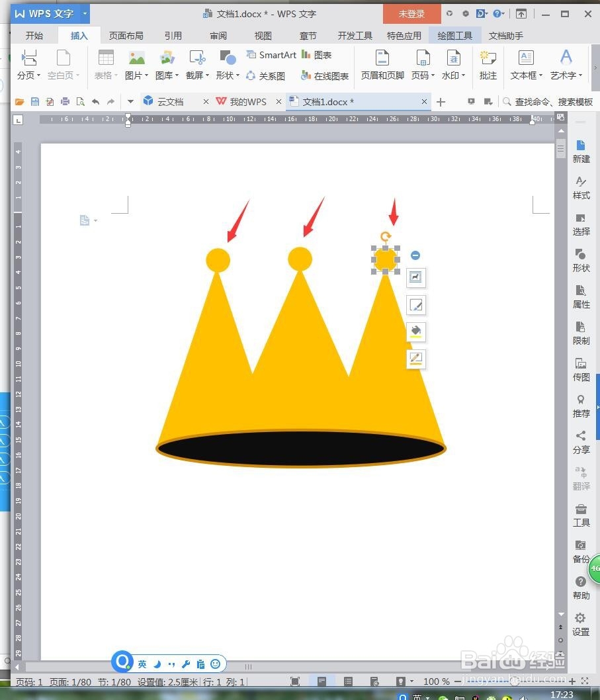Switch to the 视图 ribbon tab

tap(263, 36)
